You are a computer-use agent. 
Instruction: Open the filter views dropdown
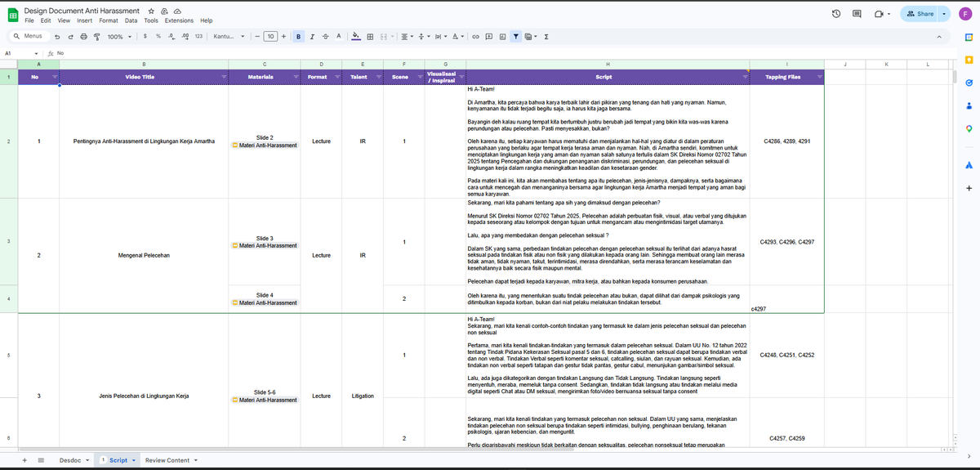coord(531,36)
